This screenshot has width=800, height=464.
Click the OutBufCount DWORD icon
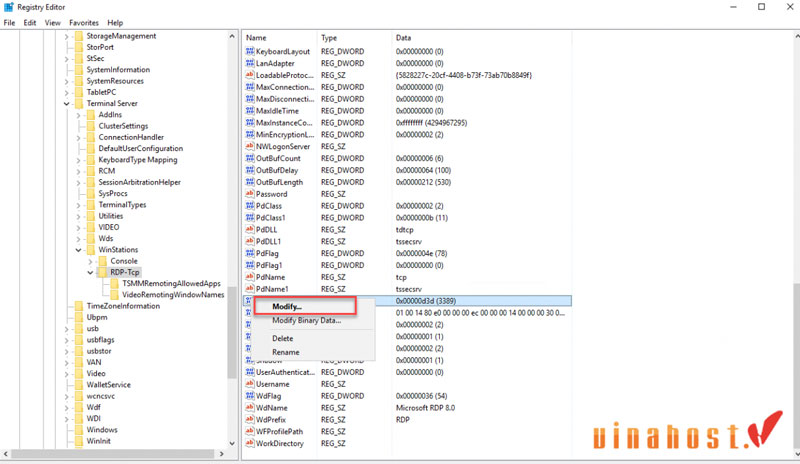[x=249, y=158]
